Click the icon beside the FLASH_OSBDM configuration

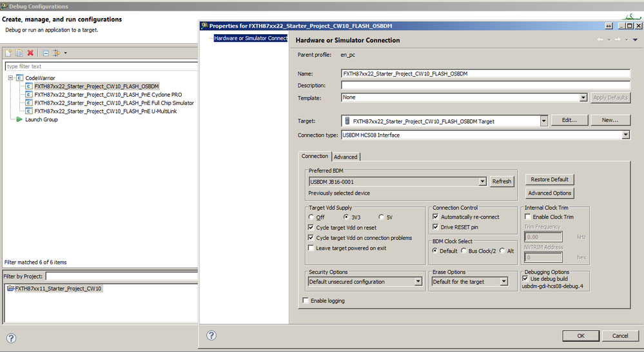[29, 86]
